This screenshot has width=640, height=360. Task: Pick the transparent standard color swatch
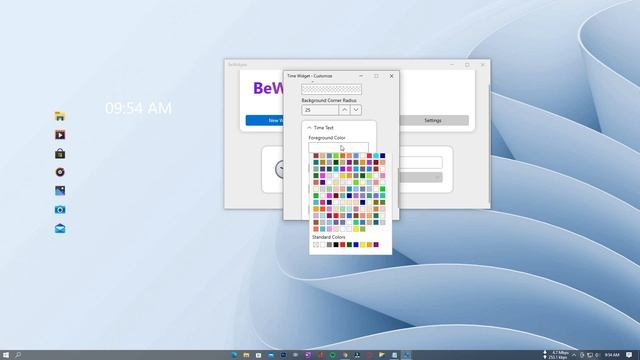pyautogui.click(x=316, y=244)
